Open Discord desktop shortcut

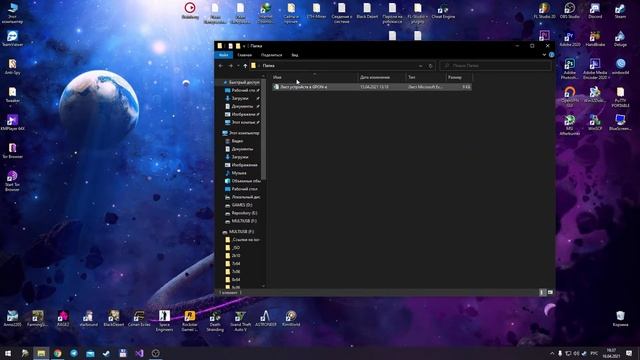click(x=595, y=11)
